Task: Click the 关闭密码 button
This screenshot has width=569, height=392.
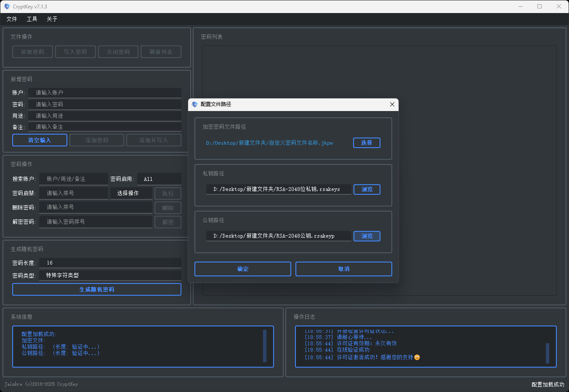Action: coord(118,52)
